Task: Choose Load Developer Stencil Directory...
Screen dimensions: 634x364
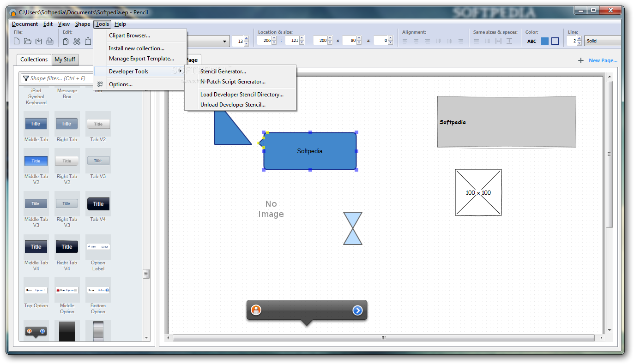Action: [240, 95]
